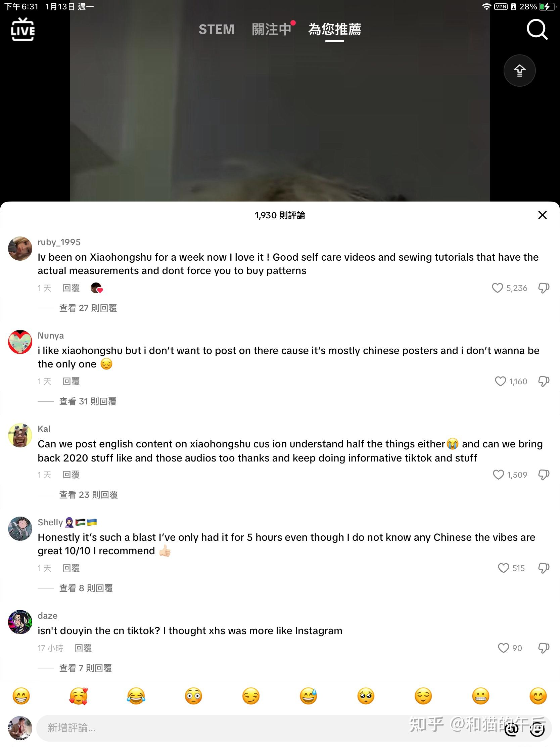Like Shelly's comment with the heart
560x747 pixels.
click(x=503, y=568)
